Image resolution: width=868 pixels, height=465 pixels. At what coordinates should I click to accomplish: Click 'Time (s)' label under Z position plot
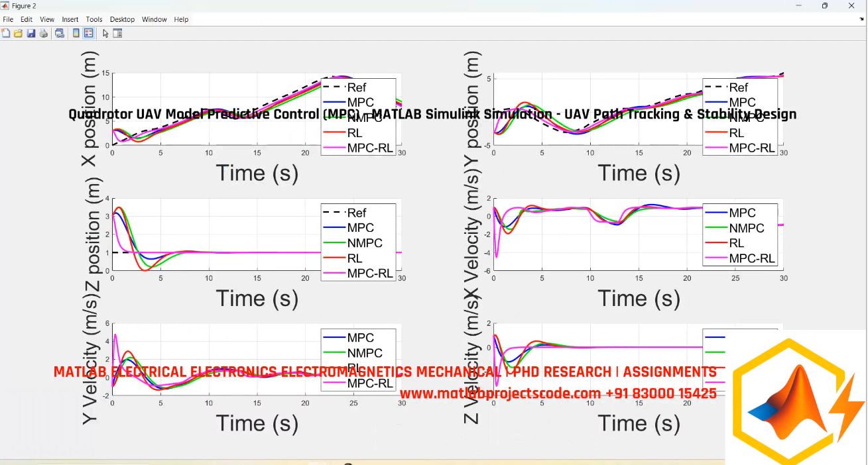click(x=257, y=298)
